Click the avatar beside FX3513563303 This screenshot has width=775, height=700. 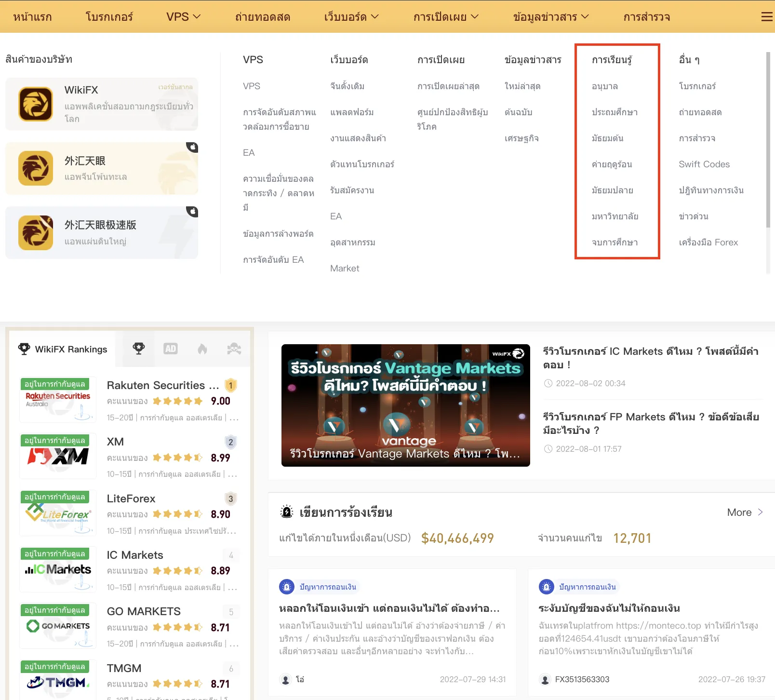[545, 679]
